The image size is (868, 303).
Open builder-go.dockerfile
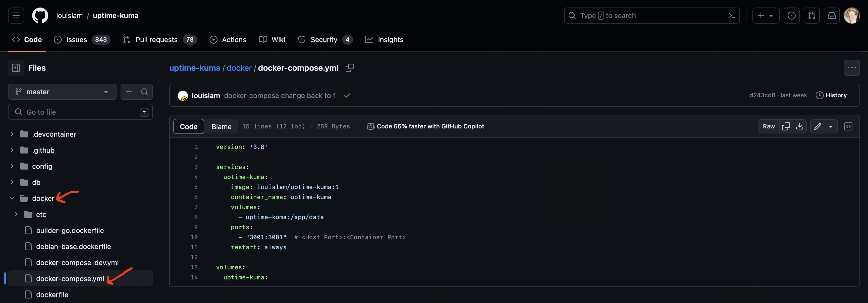[x=70, y=230]
